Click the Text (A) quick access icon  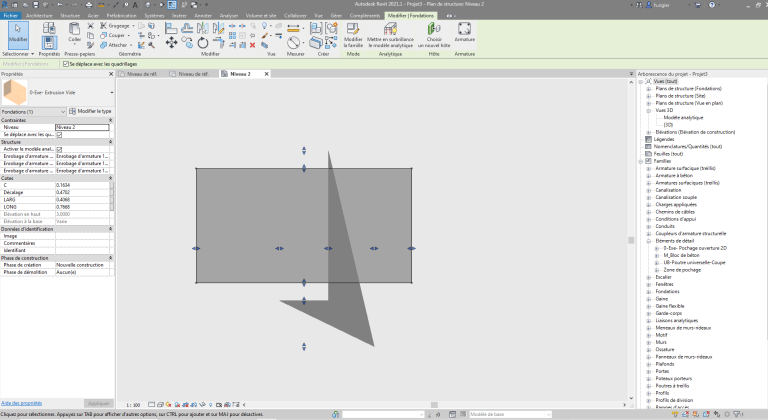[135, 4]
